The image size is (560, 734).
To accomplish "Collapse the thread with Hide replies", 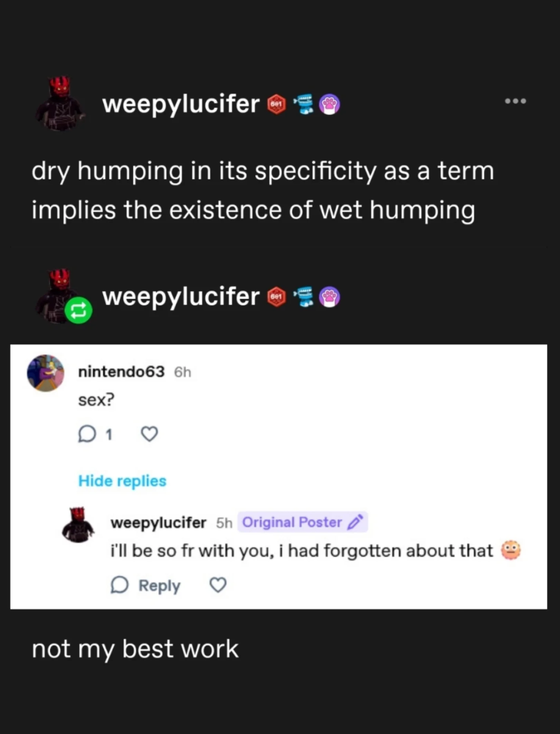I will pos(122,481).
